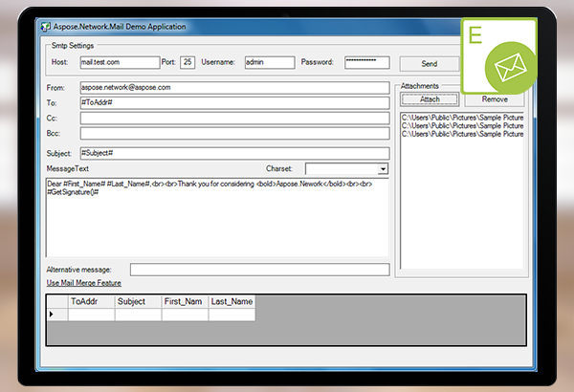The width and height of the screenshot is (574, 392).
Task: Click the application icon in title bar
Action: (x=46, y=27)
